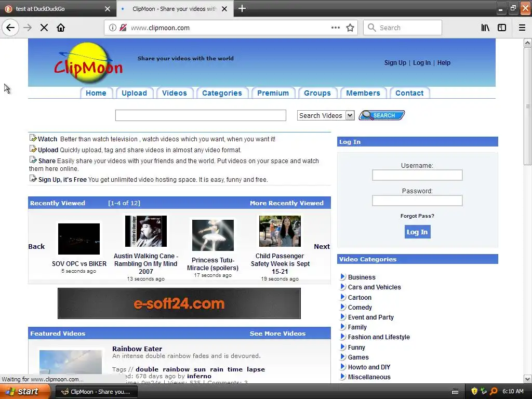This screenshot has width=532, height=399.
Task: Click Next in Recently Viewed
Action: 322,246
